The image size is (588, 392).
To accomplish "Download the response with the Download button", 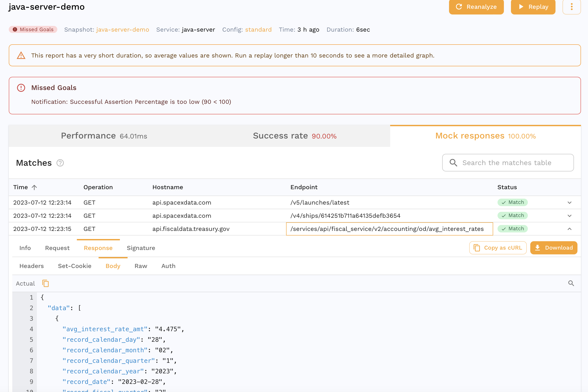I will pos(554,248).
